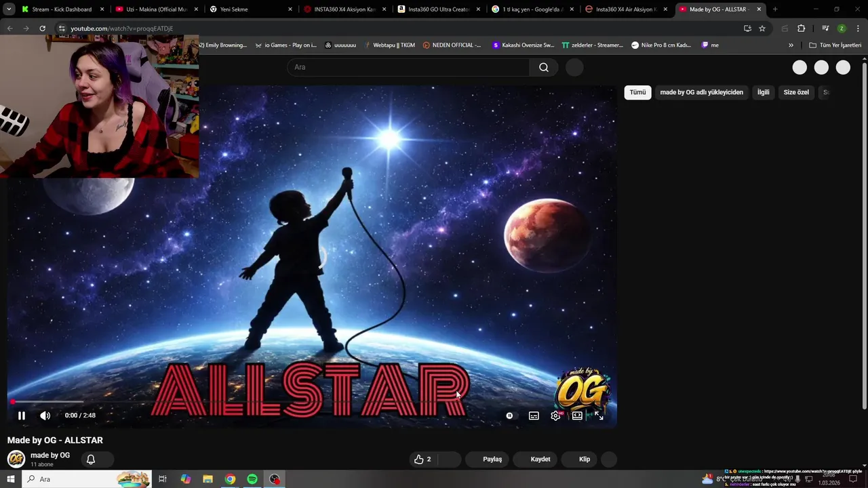Click the voice search round button
Image resolution: width=868 pixels, height=488 pixels.
point(574,67)
